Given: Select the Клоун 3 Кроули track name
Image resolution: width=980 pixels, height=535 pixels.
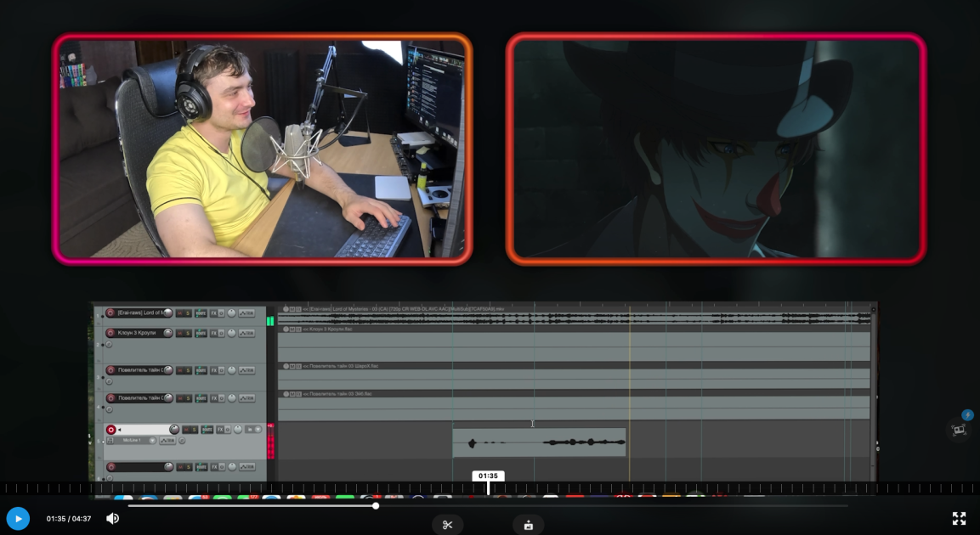Looking at the screenshot, I should tap(137, 333).
